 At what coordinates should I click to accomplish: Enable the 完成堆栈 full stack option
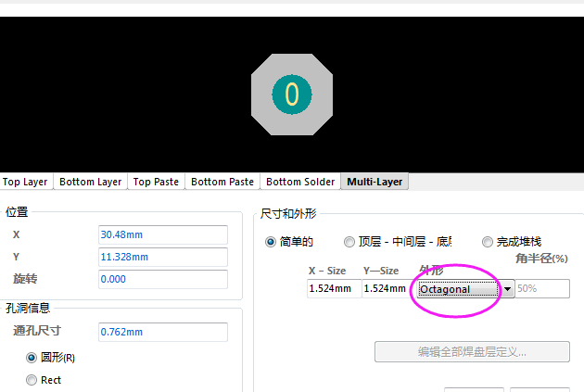coord(488,242)
